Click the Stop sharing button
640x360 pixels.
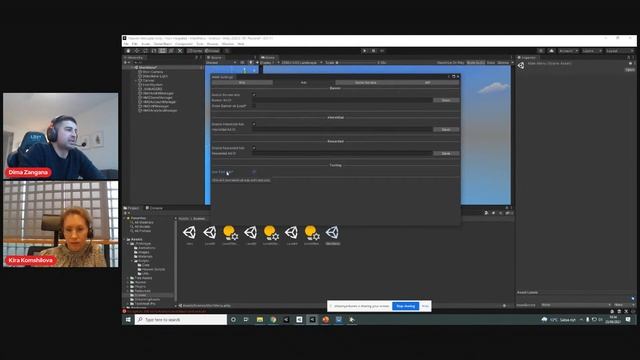[405, 306]
